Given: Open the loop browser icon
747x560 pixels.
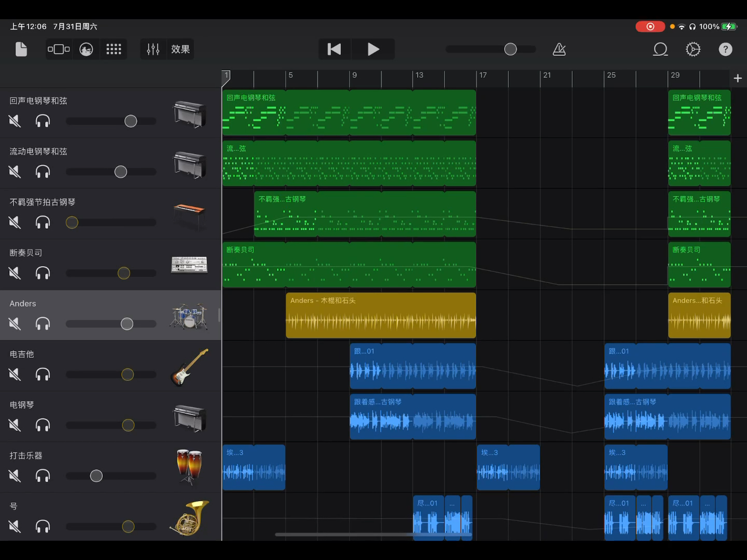Looking at the screenshot, I should [x=660, y=49].
